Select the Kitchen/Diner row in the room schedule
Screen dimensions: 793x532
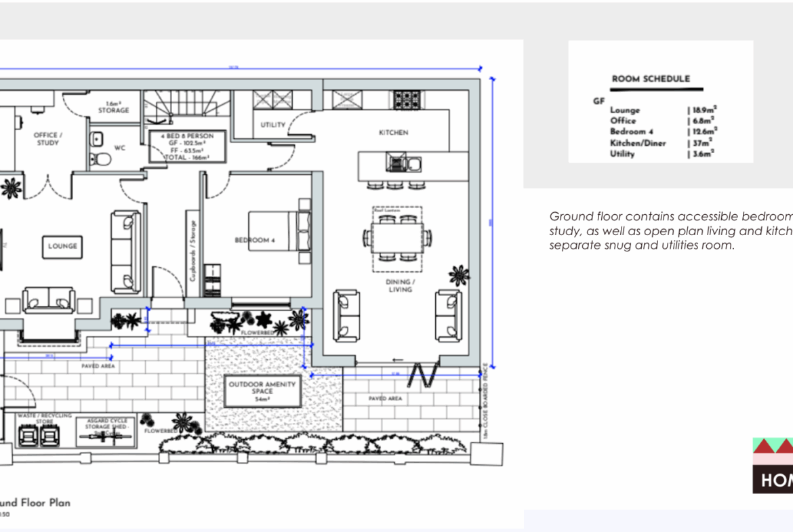[x=663, y=143]
